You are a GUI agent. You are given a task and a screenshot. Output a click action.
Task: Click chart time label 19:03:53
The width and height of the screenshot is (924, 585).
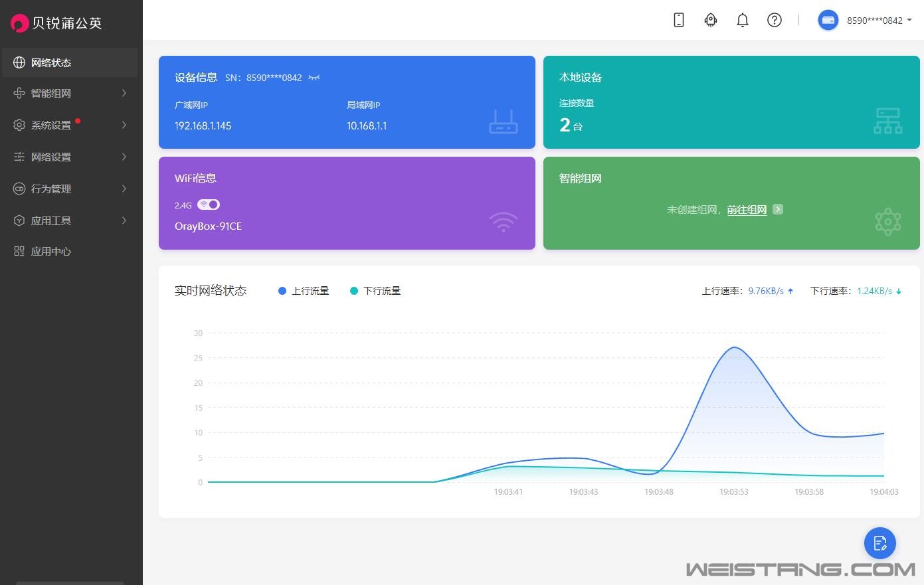734,492
